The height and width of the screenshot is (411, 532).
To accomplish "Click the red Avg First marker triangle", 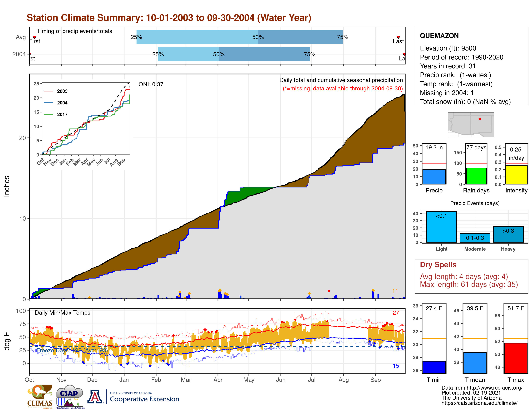I will click(x=35, y=37).
